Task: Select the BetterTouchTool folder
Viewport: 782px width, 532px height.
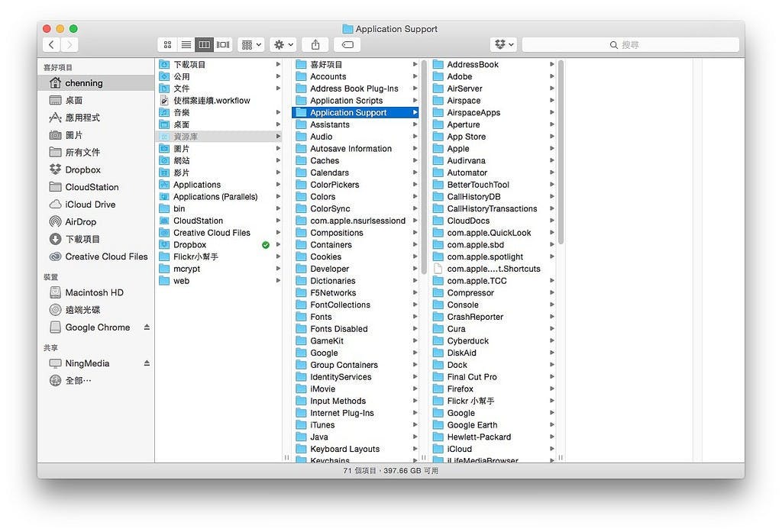Action: pyautogui.click(x=493, y=185)
